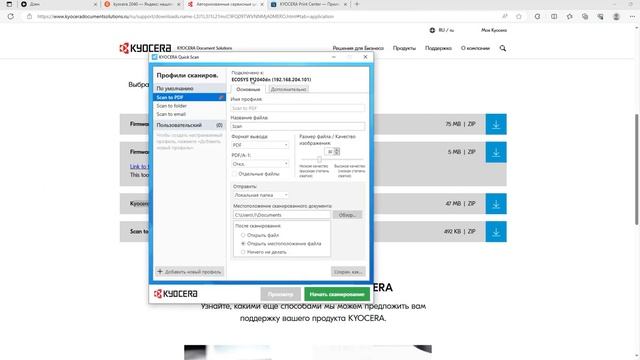Click the Kyocera logo in website header
This screenshot has width=640, height=360.
145,48
